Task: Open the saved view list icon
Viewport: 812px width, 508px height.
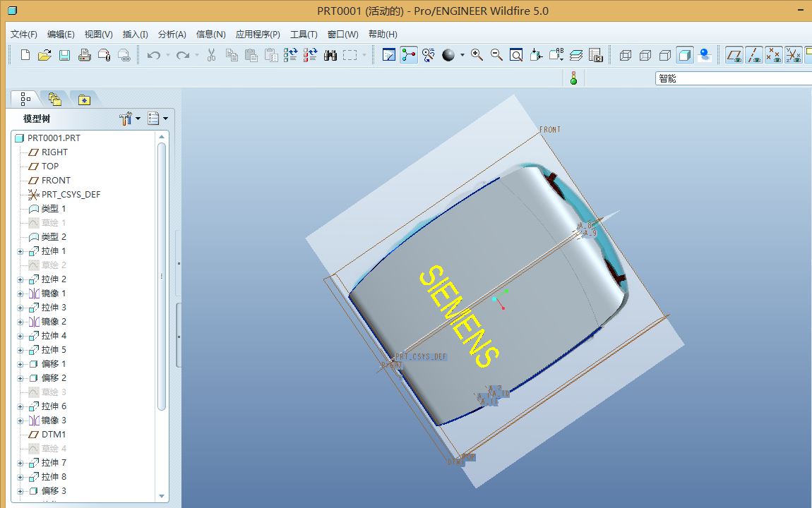Action: (556, 55)
